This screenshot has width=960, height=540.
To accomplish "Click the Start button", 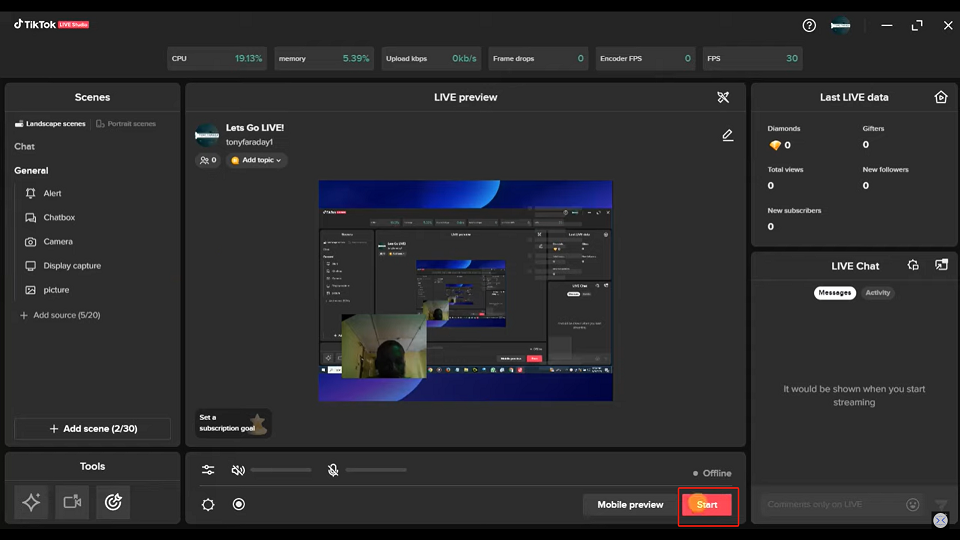I will tap(707, 504).
